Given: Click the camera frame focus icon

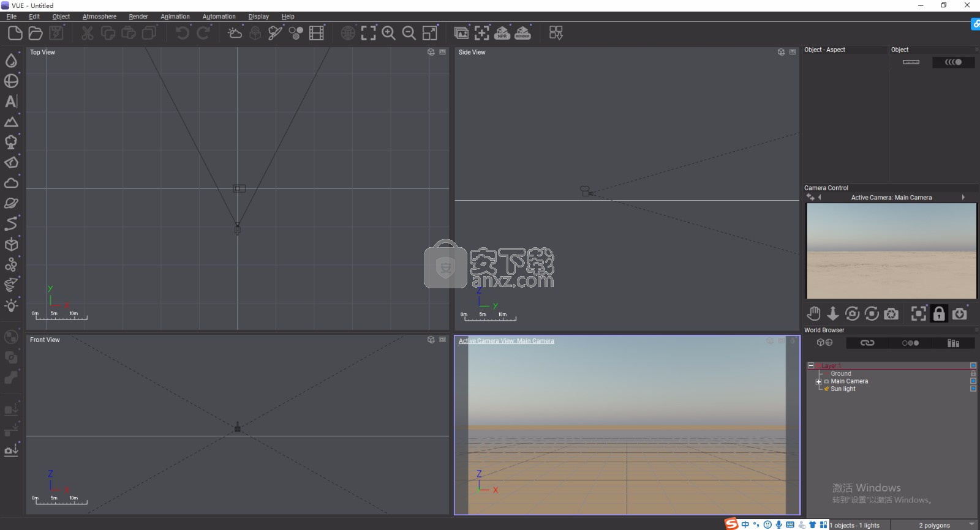Looking at the screenshot, I should pos(919,313).
